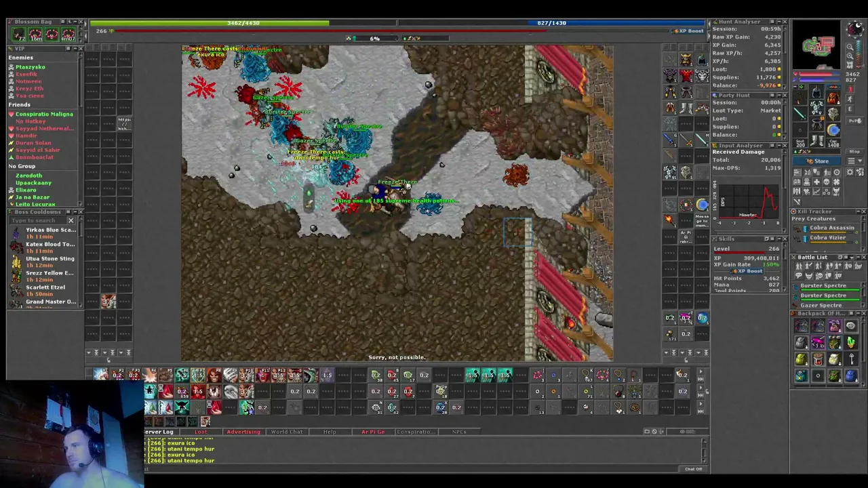Switch to the Loot chat tab
This screenshot has height=488, width=868.
pos(201,432)
